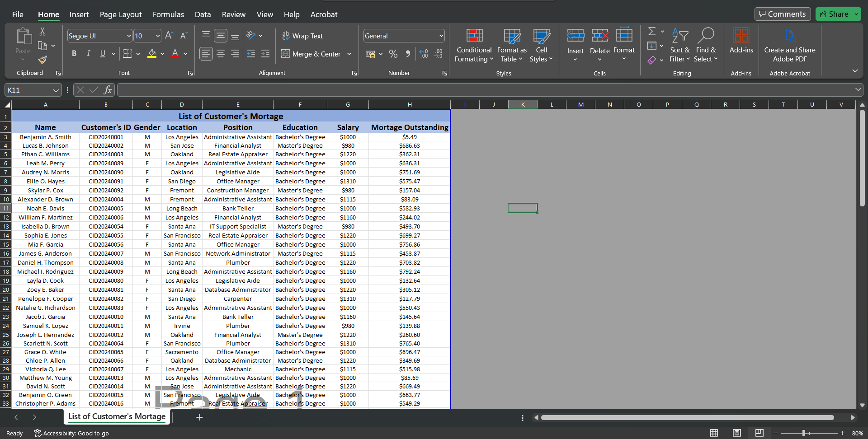This screenshot has width=868, height=439.
Task: Open Cell Styles gallery
Action: (541, 46)
